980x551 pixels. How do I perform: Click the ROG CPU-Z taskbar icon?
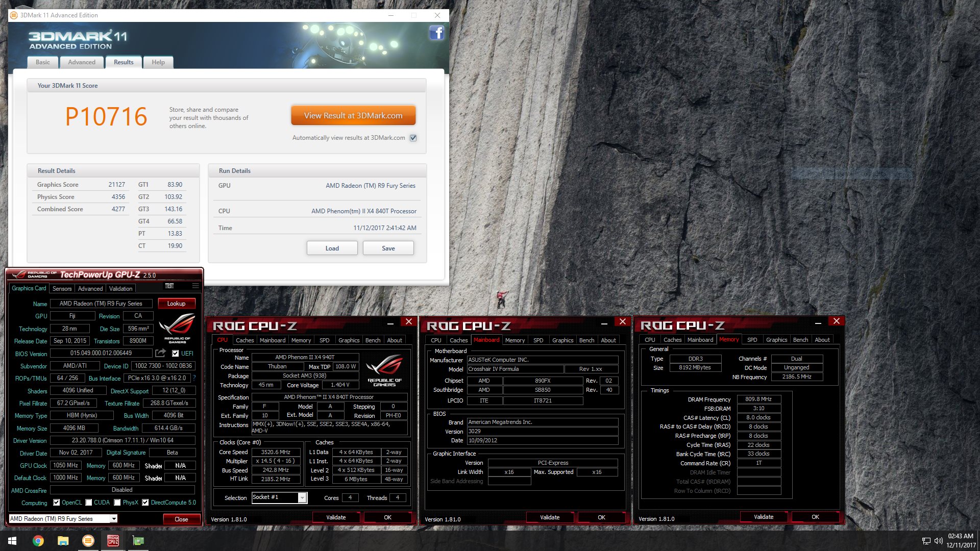113,541
